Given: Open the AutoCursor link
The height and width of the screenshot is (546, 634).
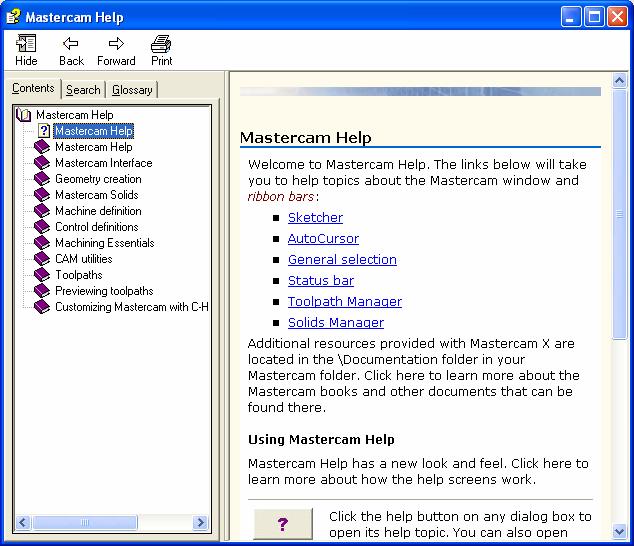Looking at the screenshot, I should tap(323, 239).
